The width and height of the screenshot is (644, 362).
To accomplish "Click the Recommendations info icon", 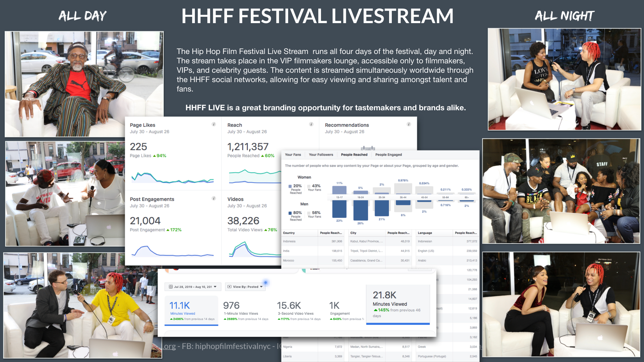I will 409,124.
